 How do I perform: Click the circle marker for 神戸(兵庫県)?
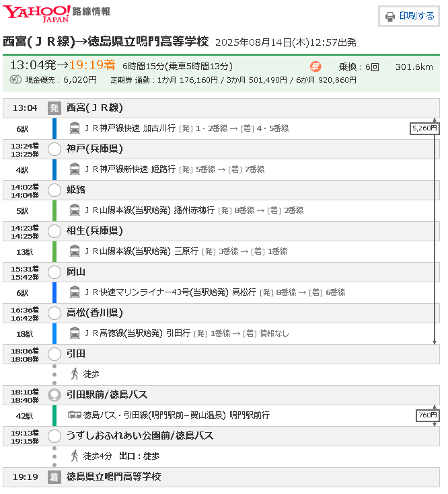pos(54,149)
